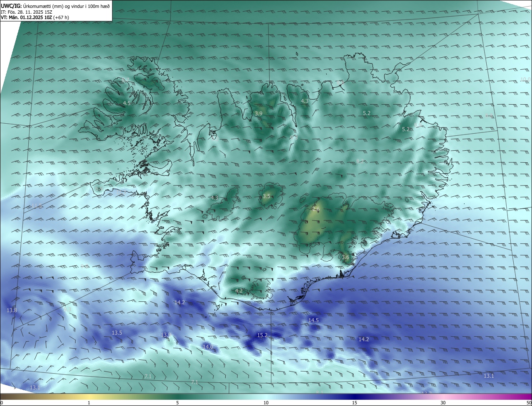Click the 13.8 value label over the sea
Viewport: 532px width, 406px height.
point(12,311)
